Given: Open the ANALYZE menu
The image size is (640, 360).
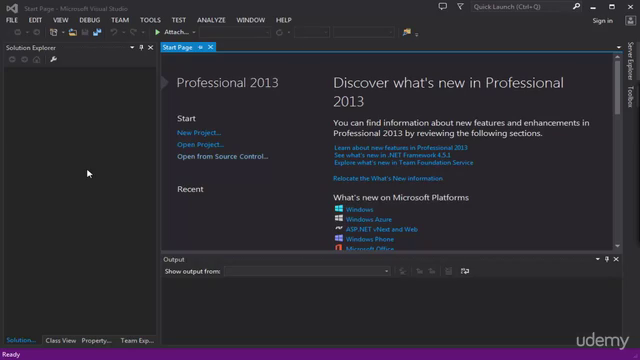Looking at the screenshot, I should pyautogui.click(x=211, y=20).
